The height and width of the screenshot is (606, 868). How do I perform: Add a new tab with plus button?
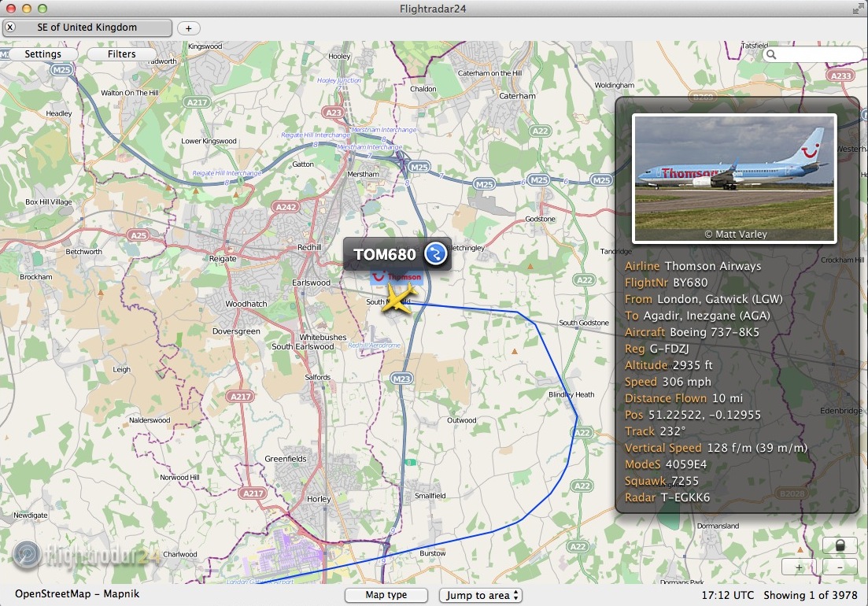click(x=188, y=28)
